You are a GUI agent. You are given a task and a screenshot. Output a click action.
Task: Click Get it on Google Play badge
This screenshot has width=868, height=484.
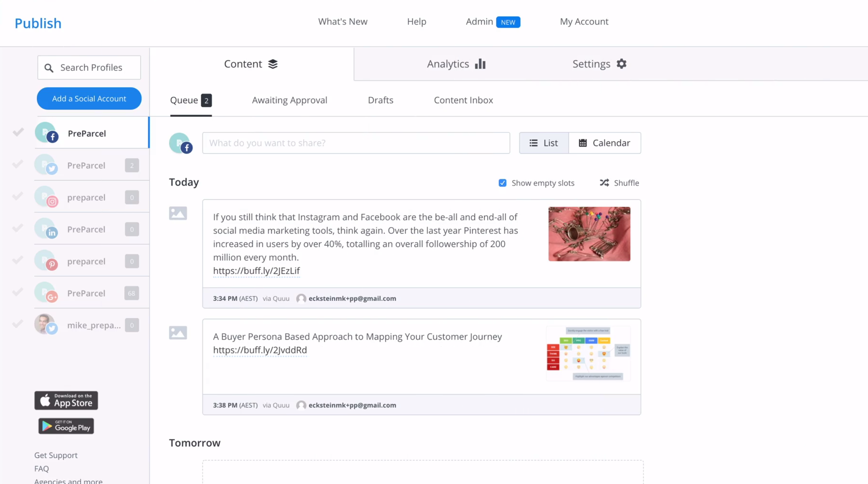(x=66, y=426)
